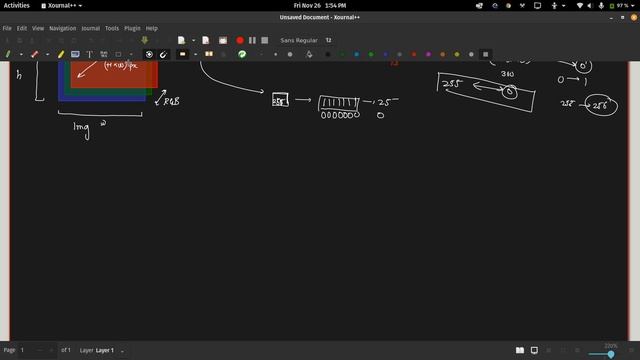Open the Journal menu

click(91, 28)
